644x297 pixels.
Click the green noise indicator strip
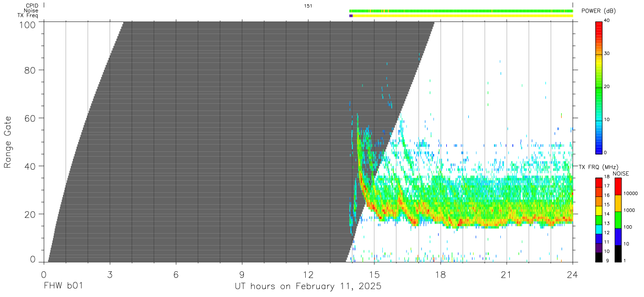[x=461, y=10]
